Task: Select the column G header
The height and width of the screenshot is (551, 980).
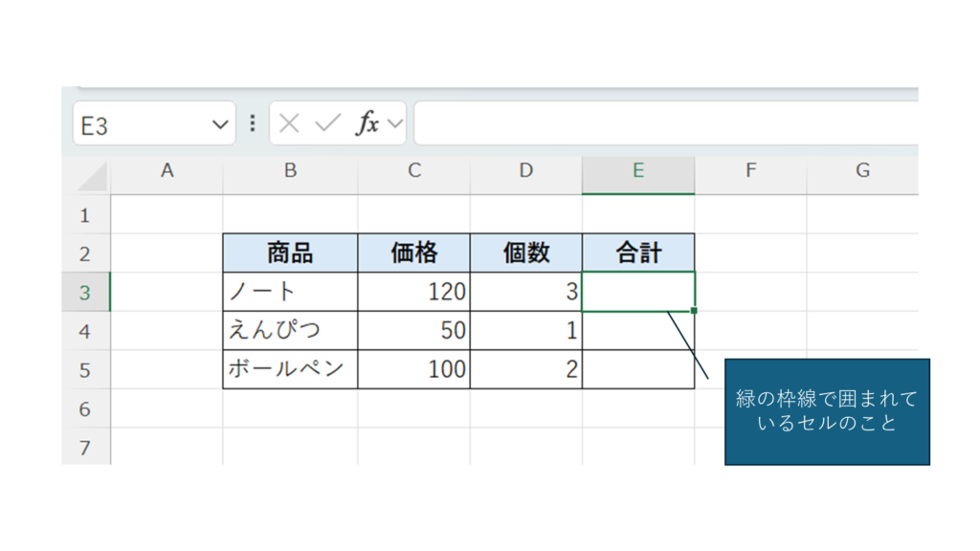Action: [862, 171]
